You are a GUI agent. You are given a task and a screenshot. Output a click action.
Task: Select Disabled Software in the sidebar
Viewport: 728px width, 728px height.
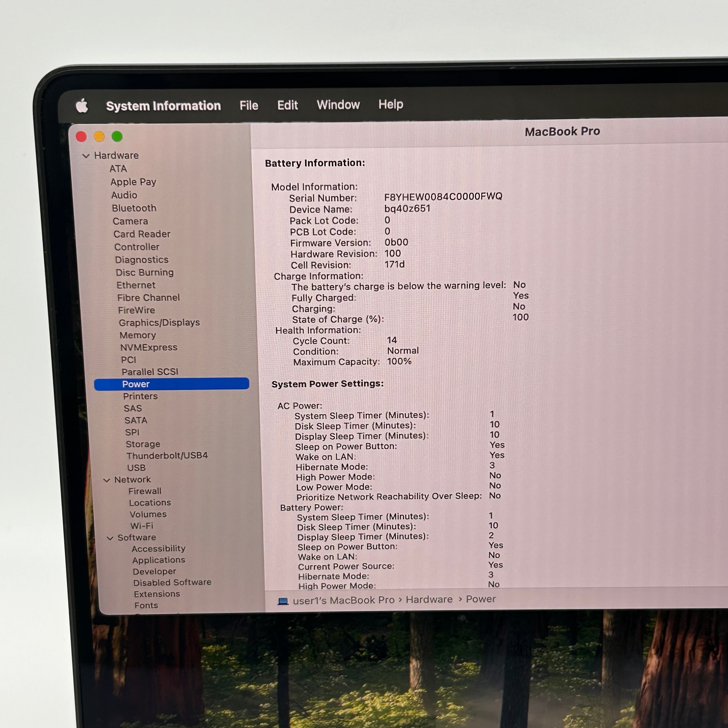[172, 583]
